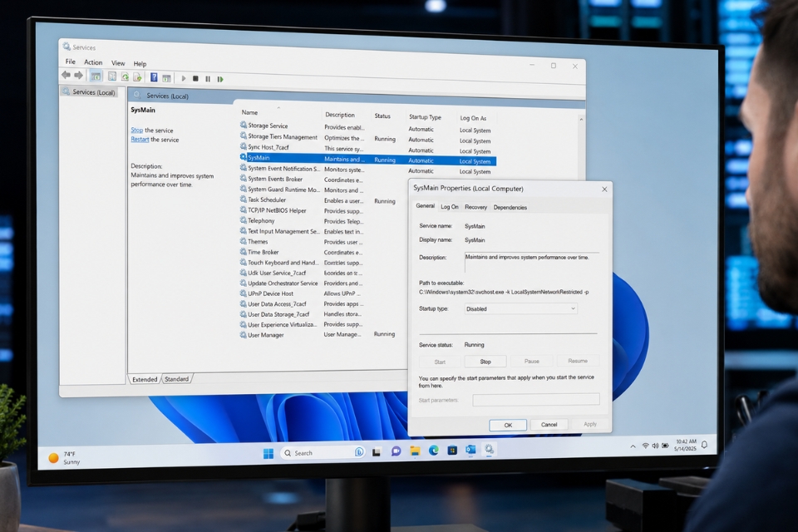Click the Start parameters input field
Screen dimensions: 798x532
536,400
